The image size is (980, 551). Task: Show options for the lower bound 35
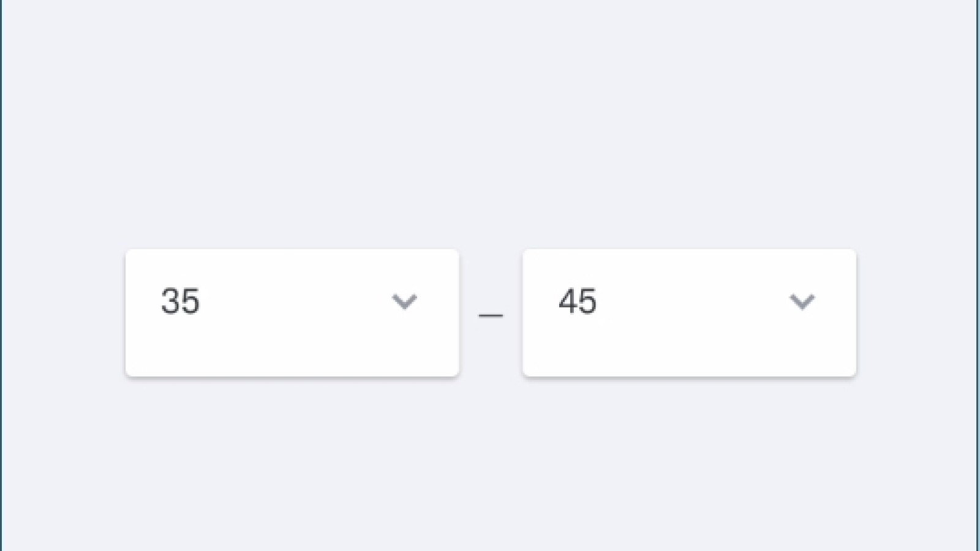292,312
